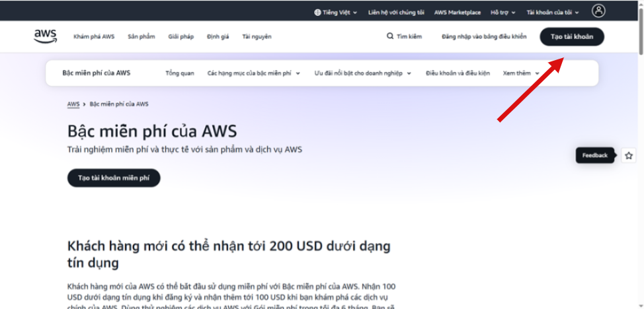Expand Các hạng mục của bậc miễn phí

[253, 73]
